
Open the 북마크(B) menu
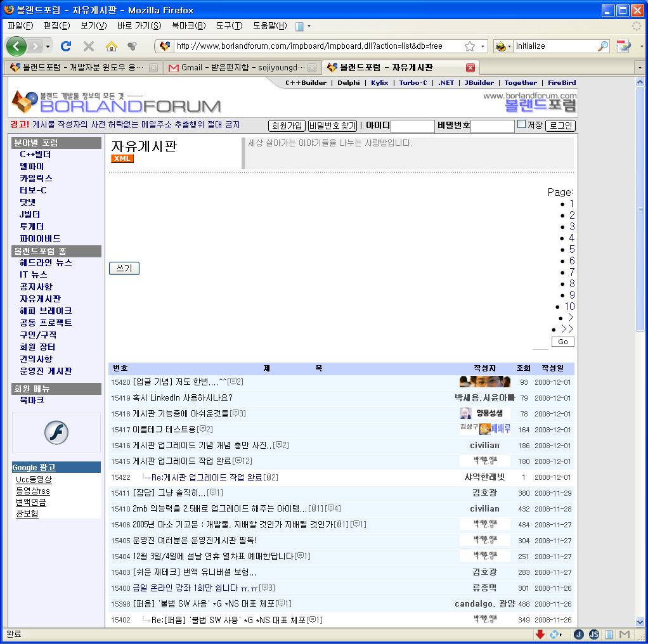[188, 26]
